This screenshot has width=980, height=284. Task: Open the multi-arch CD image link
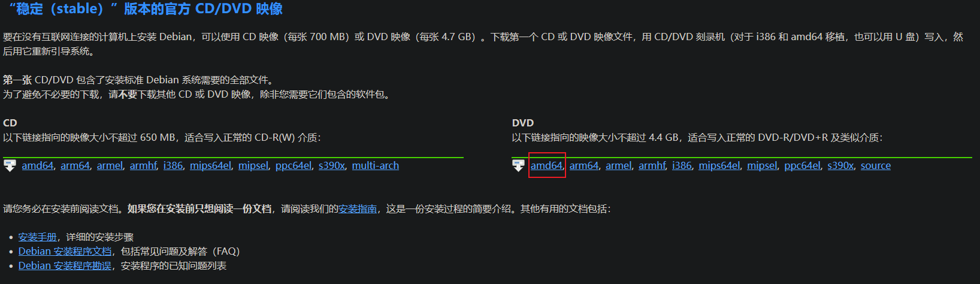pos(376,166)
